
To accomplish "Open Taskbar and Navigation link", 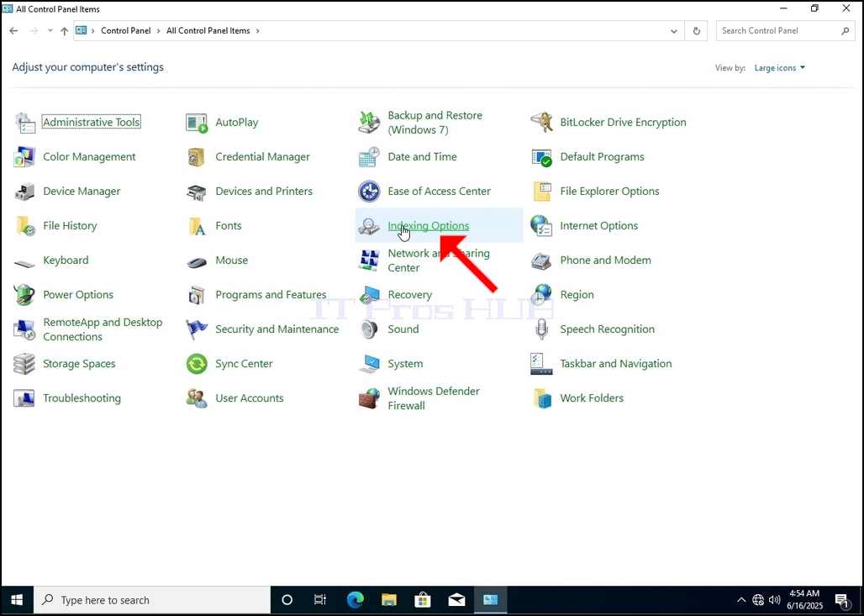I will tap(615, 364).
